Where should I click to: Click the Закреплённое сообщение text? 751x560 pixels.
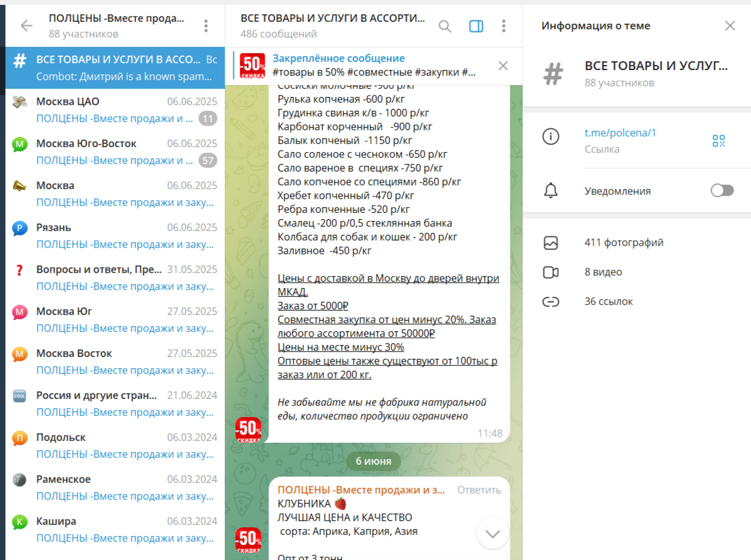point(339,58)
